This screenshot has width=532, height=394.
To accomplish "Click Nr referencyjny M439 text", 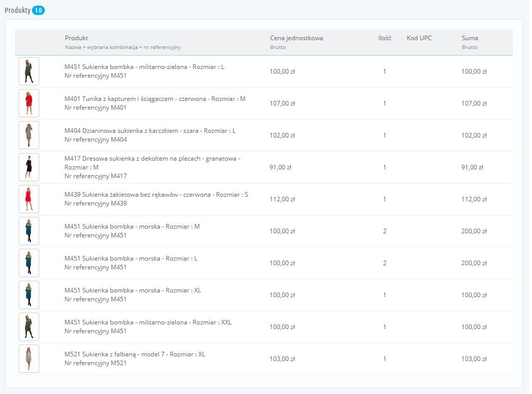I will 96,203.
